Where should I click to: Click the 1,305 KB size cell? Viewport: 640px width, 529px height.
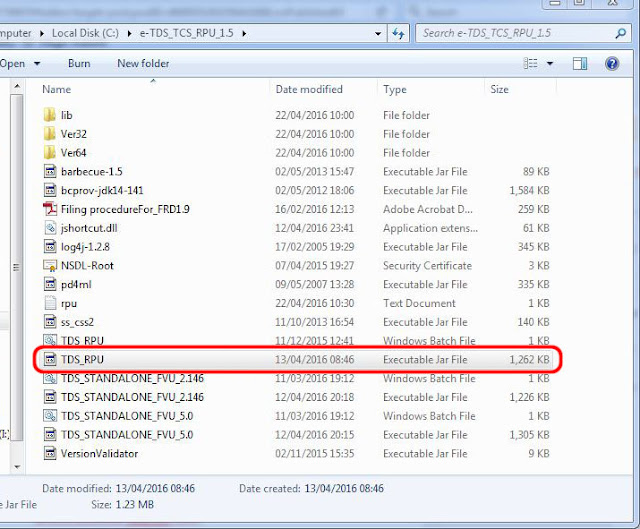tap(529, 435)
